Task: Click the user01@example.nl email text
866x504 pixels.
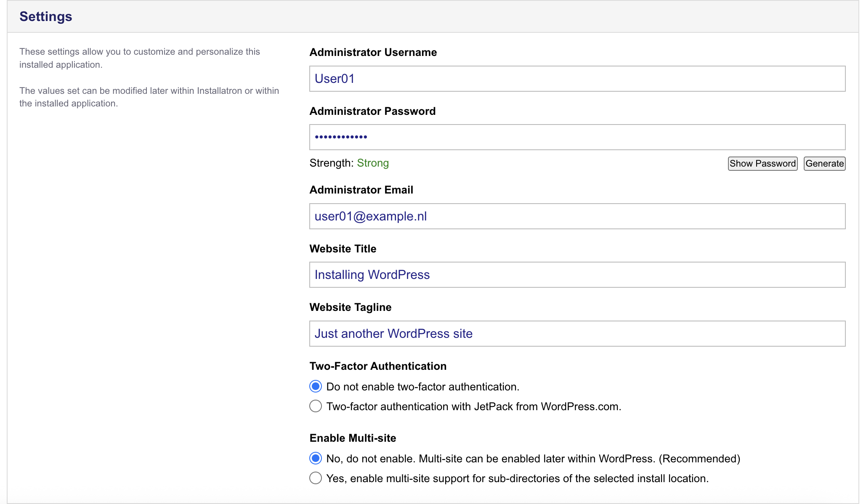Action: 371,216
